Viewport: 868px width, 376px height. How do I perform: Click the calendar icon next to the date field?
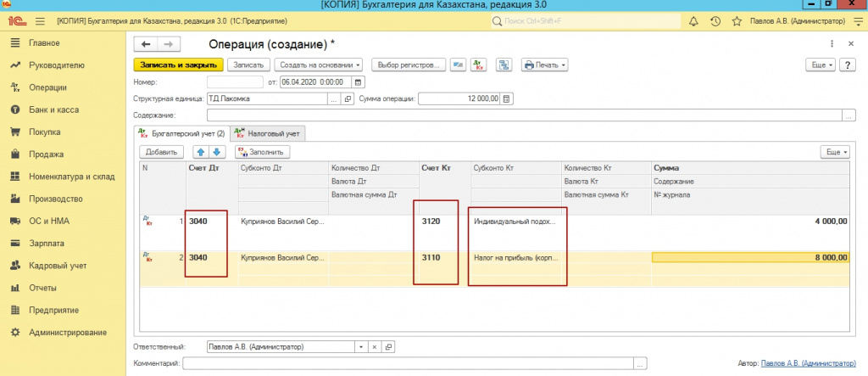point(359,82)
